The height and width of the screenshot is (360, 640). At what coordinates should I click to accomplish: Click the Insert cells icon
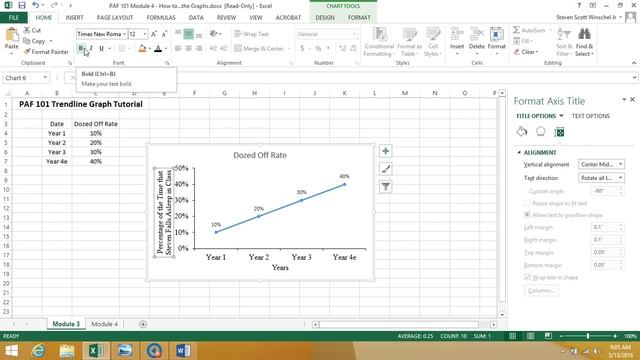[457, 33]
